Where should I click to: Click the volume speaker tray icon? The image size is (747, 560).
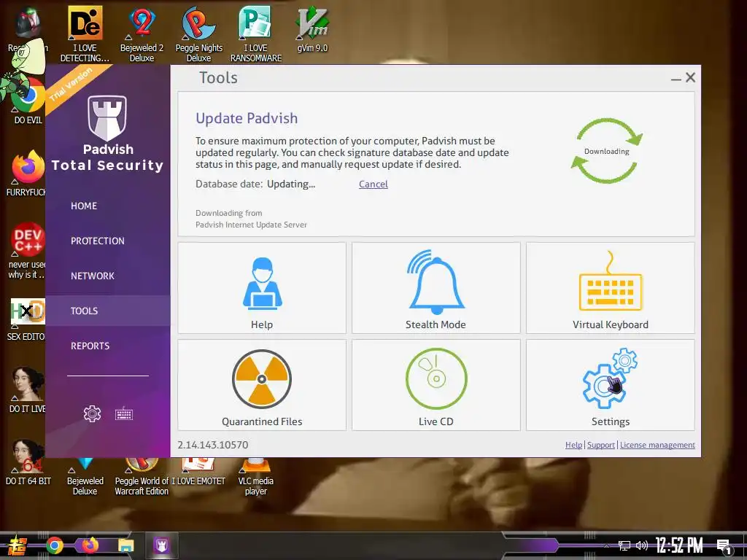click(642, 545)
